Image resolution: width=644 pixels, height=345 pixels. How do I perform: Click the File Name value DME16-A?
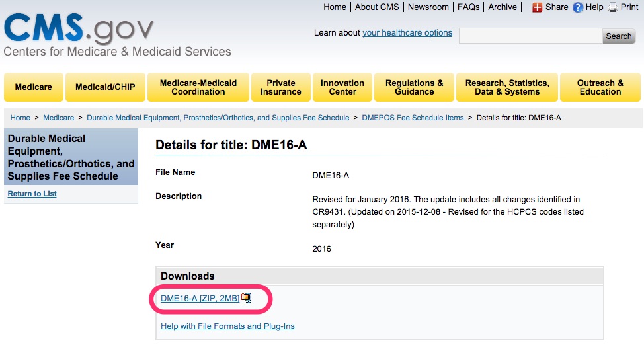tap(331, 176)
